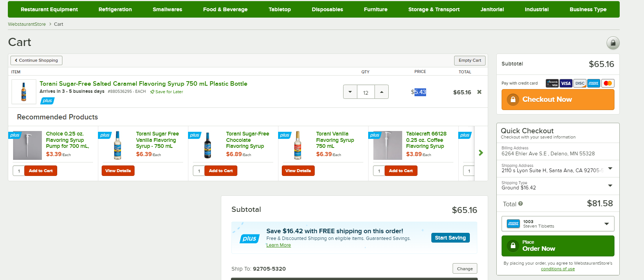Open the Food & Beverage menu
Viewport: 644px width, 280px height.
(225, 9)
